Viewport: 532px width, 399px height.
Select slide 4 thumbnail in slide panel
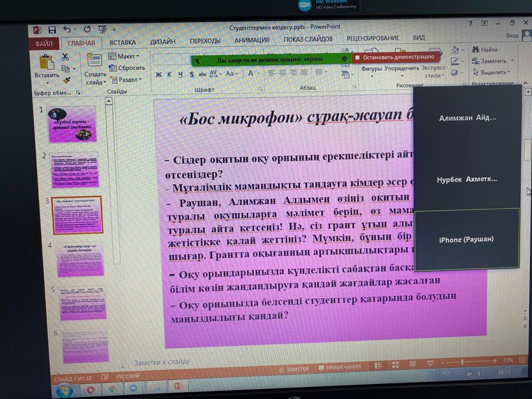81,259
